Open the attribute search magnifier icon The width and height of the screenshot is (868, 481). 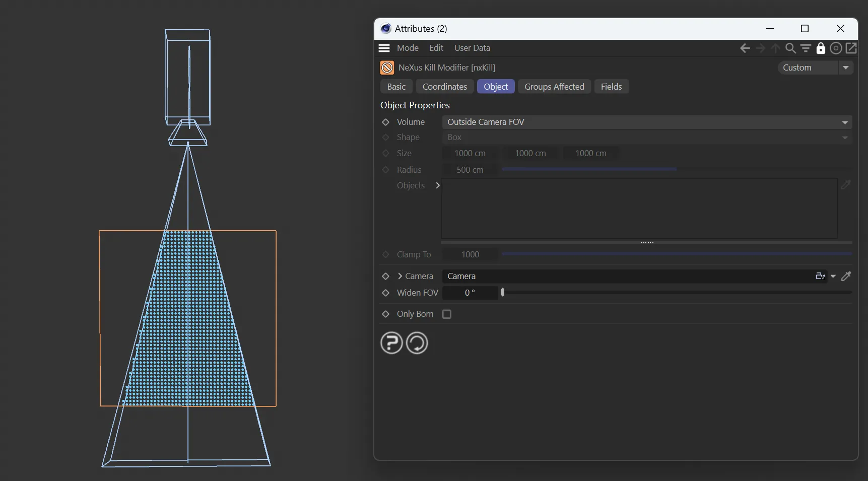[x=790, y=48]
